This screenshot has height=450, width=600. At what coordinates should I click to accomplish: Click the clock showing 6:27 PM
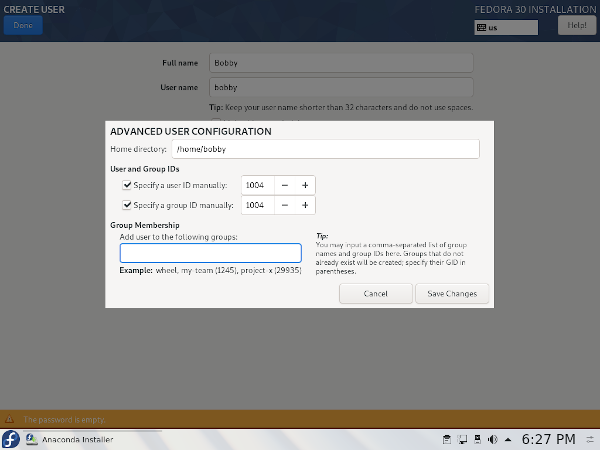click(x=546, y=439)
